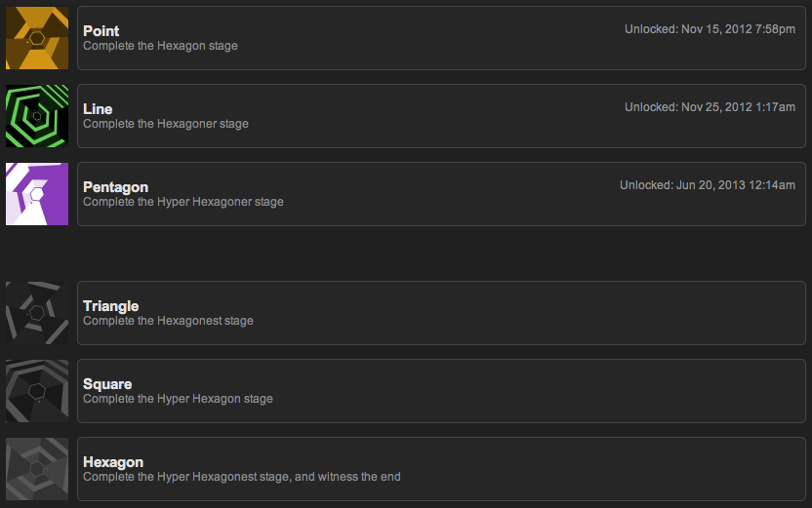The height and width of the screenshot is (508, 812).
Task: Select the Line achievement title
Action: [x=98, y=109]
